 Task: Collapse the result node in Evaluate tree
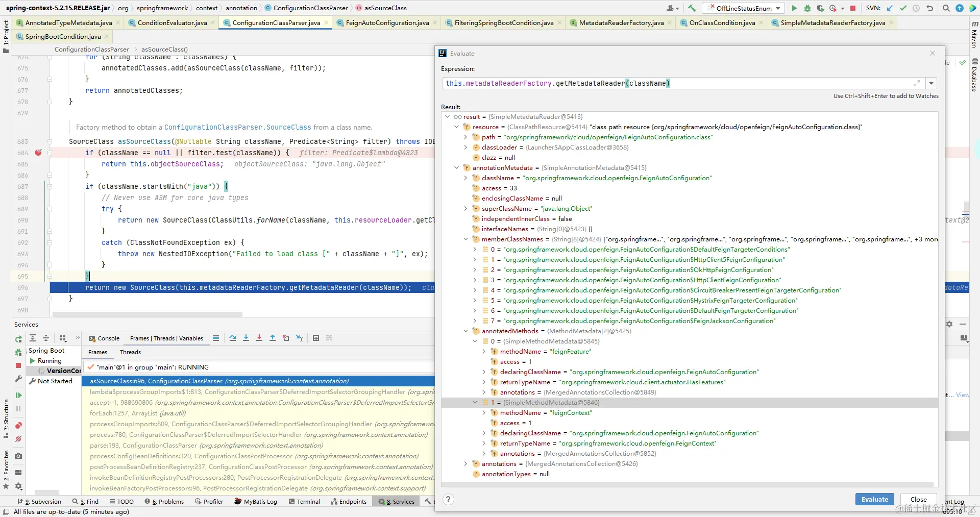447,117
